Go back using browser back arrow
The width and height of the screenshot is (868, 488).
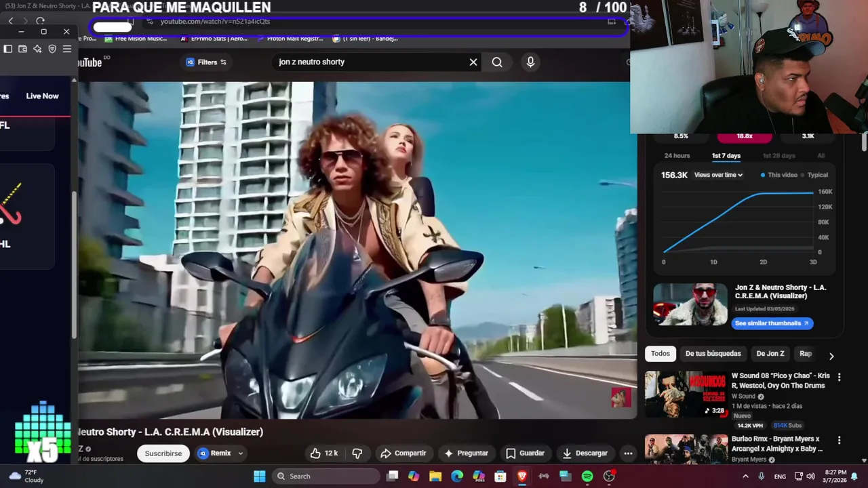[11, 21]
